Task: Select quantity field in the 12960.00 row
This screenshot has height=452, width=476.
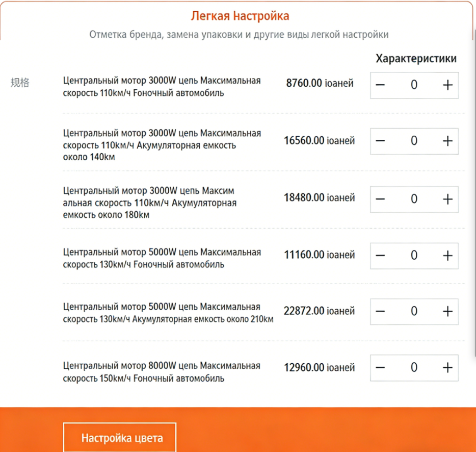Action: (x=414, y=367)
